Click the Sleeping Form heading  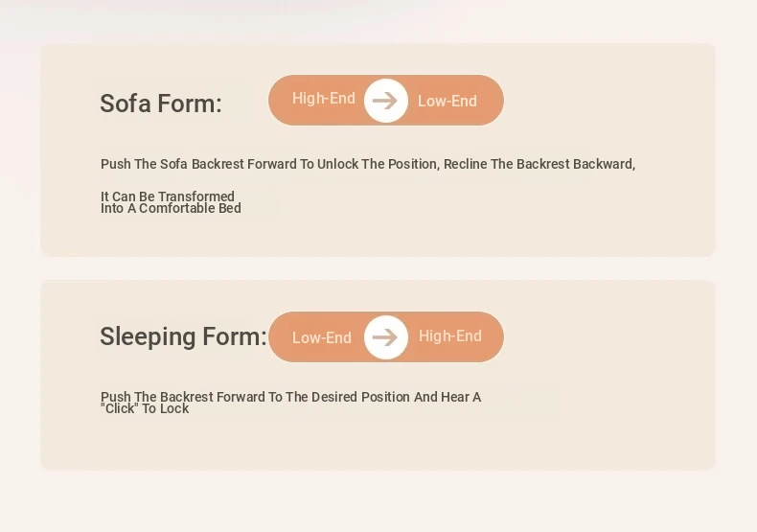pyautogui.click(x=183, y=336)
